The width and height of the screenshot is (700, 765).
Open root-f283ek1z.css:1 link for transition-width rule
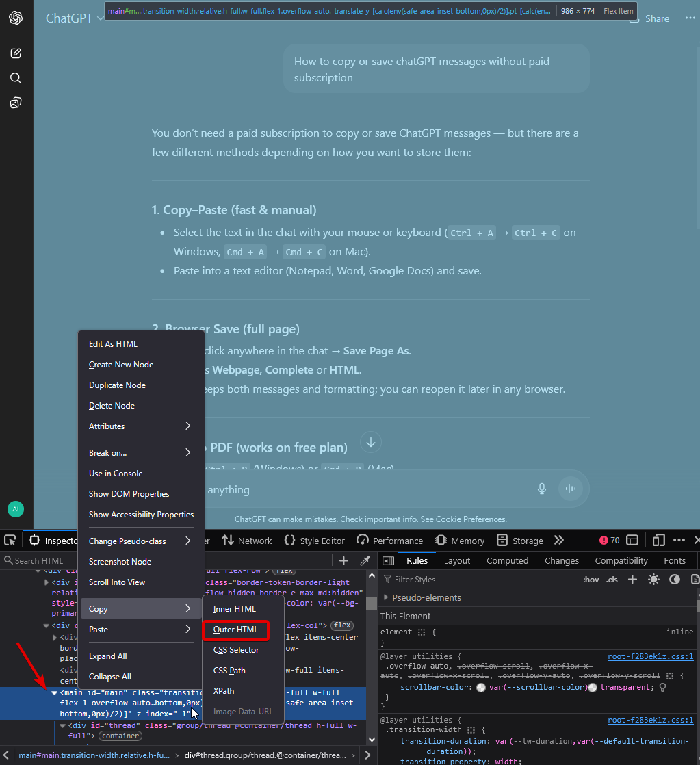pyautogui.click(x=650, y=720)
